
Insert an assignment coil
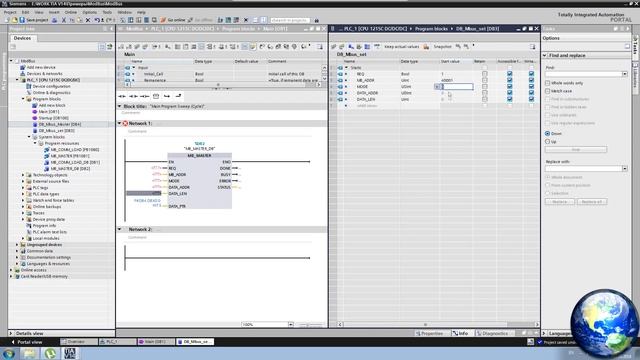(x=144, y=96)
